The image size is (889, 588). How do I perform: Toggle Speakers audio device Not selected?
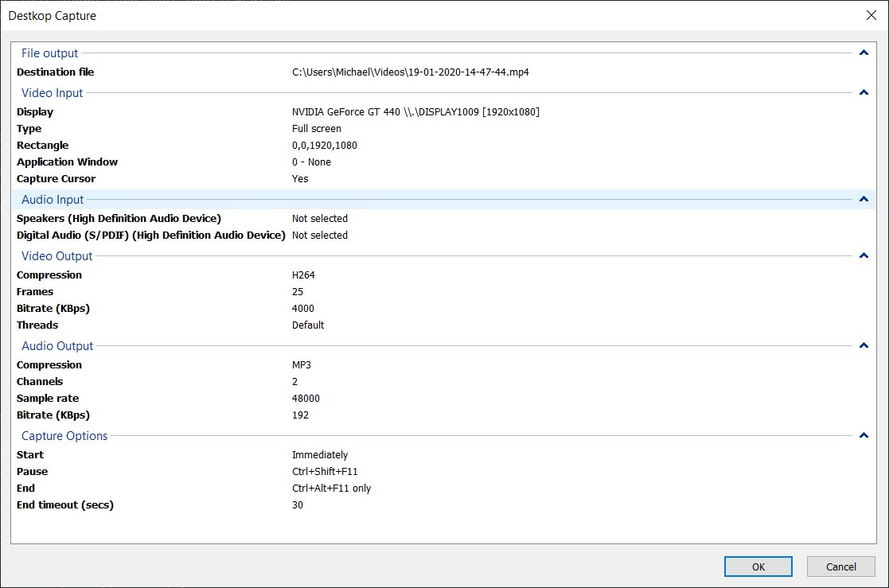coord(319,219)
